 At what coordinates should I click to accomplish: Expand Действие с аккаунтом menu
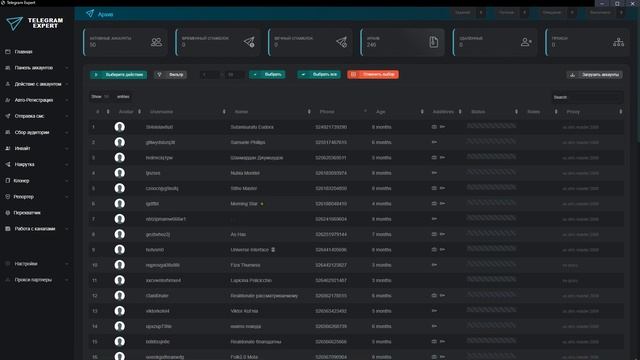(x=37, y=84)
